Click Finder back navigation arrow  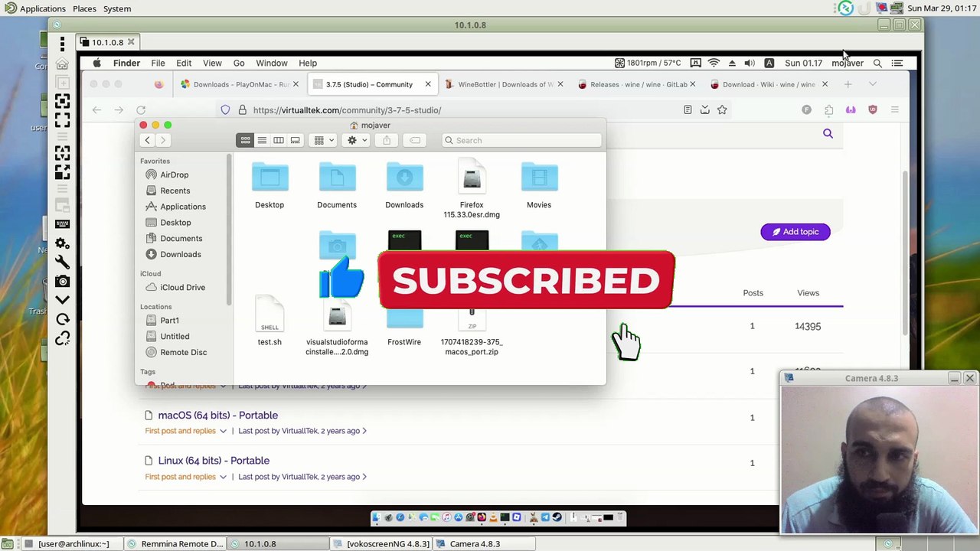coord(147,140)
